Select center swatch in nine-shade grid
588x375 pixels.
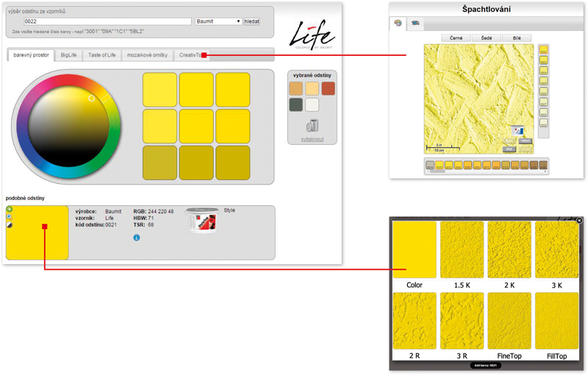(x=196, y=126)
